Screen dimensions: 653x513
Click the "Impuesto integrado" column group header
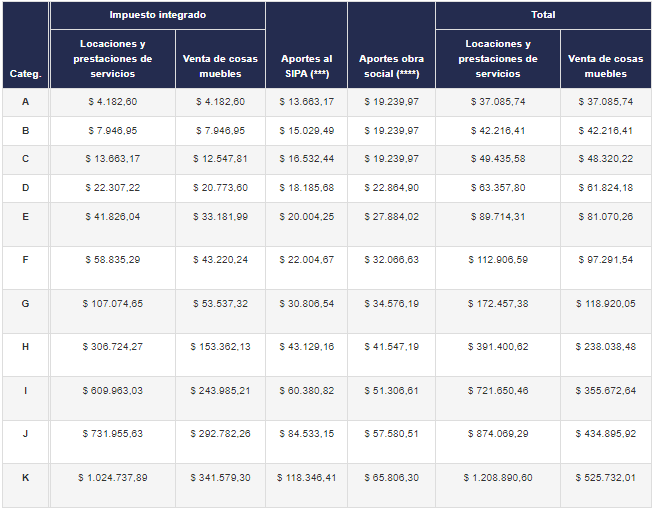point(157,16)
